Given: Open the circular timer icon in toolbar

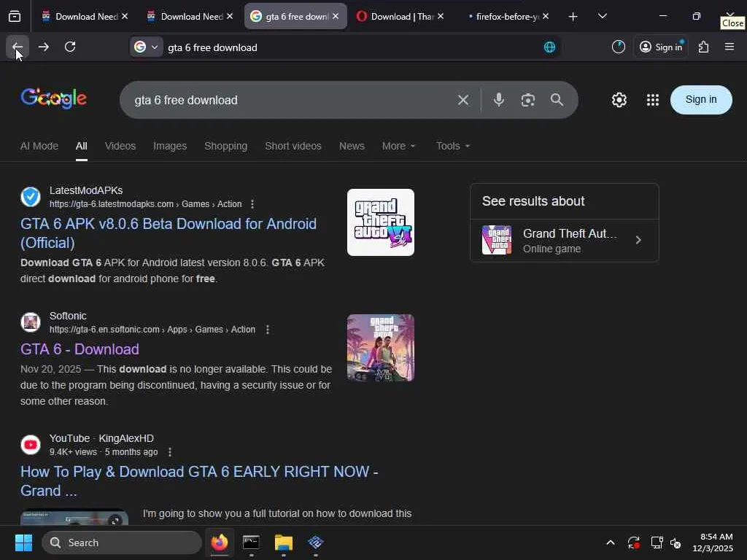Looking at the screenshot, I should [x=619, y=47].
